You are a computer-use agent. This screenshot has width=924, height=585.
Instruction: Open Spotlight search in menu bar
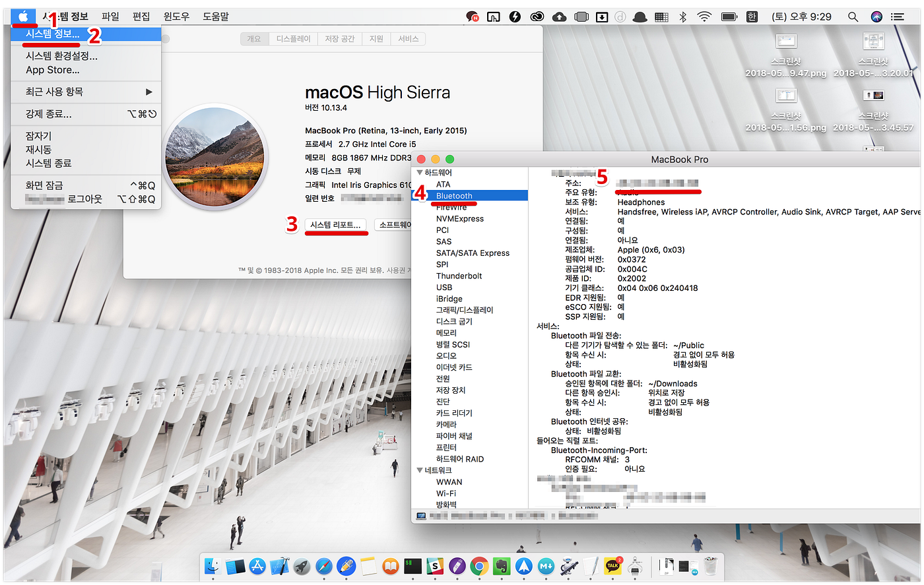point(853,16)
